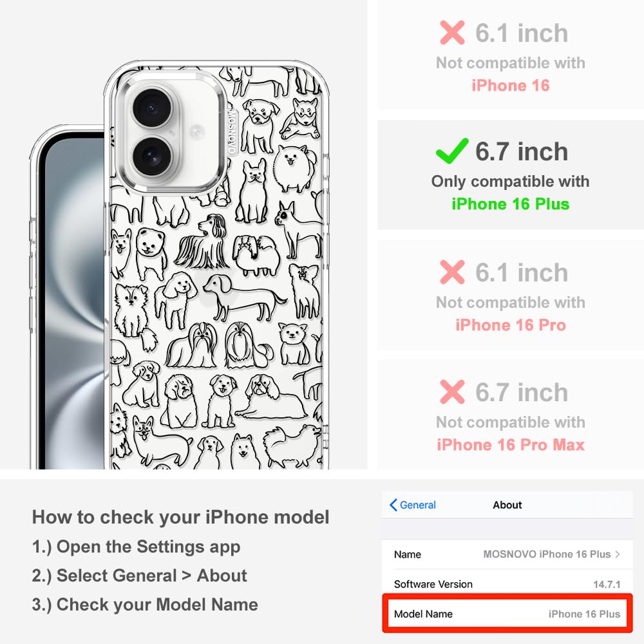Image resolution: width=644 pixels, height=644 pixels.
Task: Click the red X next to iPhone 16
Action: pyautogui.click(x=452, y=32)
